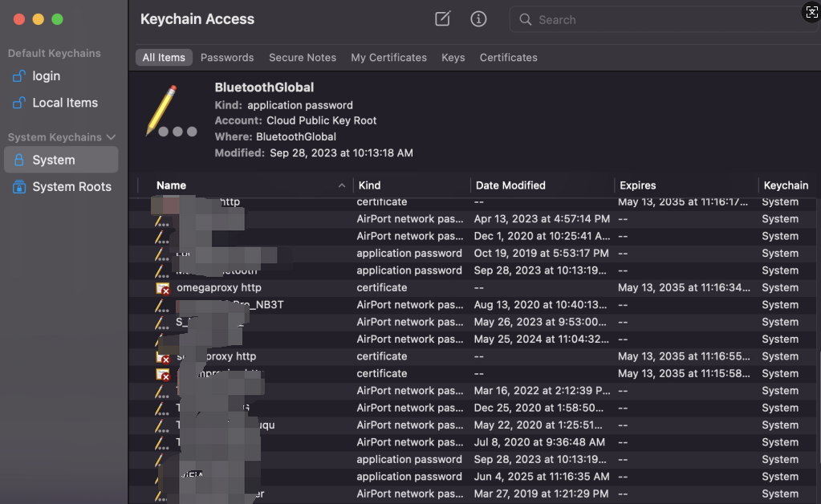Click date cell Jun 4, 2025 at 11:16:35 AM
This screenshot has height=504, width=821.
click(x=542, y=477)
